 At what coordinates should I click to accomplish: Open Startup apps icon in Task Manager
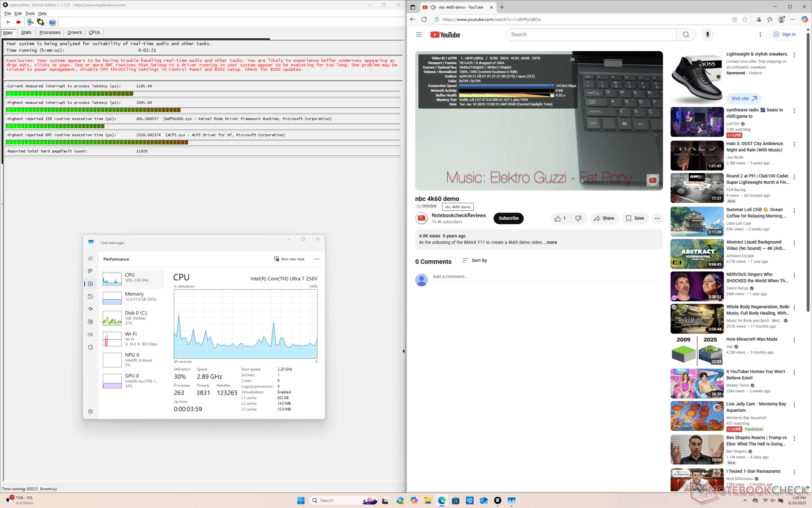(90, 309)
